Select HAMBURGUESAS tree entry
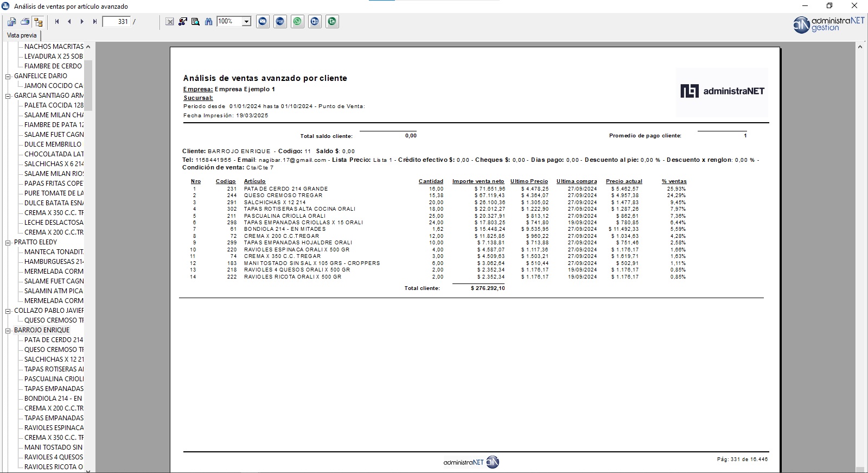Viewport: 868px width, 473px height. [54, 262]
